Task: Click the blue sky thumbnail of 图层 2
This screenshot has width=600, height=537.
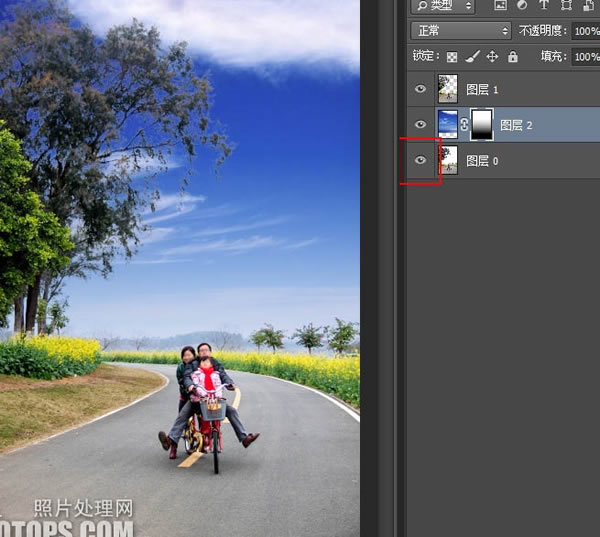Action: pos(448,124)
